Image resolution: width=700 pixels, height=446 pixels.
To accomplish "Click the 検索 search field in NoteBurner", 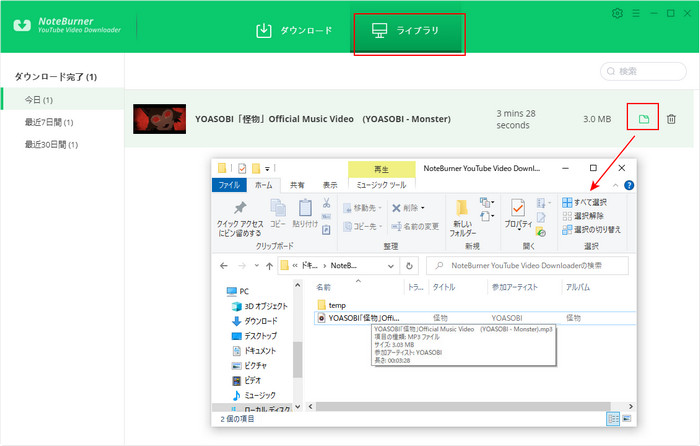I will coord(643,71).
